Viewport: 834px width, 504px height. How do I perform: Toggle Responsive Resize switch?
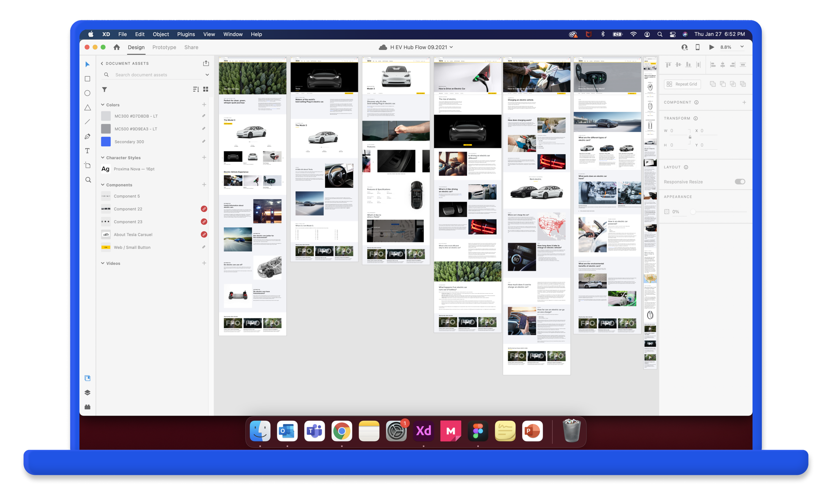pyautogui.click(x=740, y=182)
